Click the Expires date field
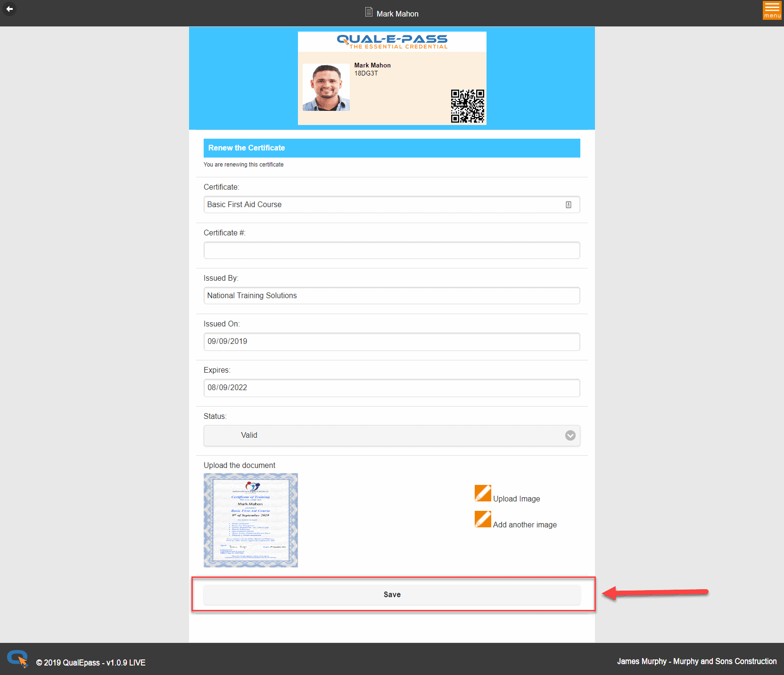The width and height of the screenshot is (784, 675). coord(391,388)
